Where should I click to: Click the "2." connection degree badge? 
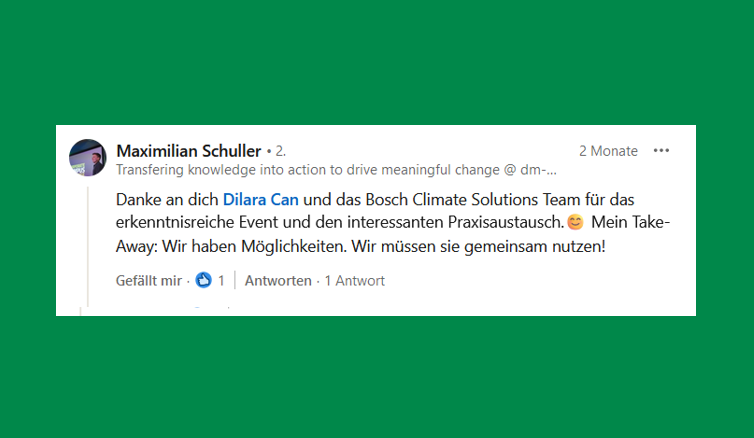coord(281,151)
